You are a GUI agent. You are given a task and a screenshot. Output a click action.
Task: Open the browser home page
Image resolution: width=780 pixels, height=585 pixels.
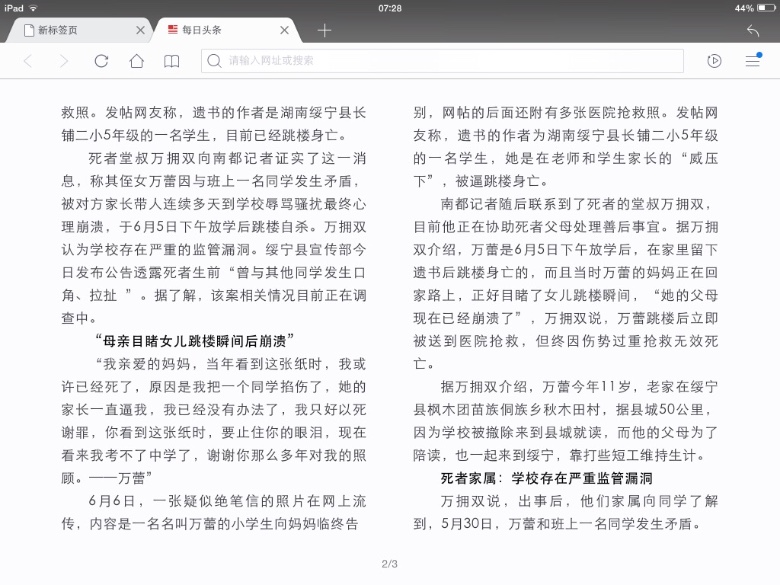(136, 61)
